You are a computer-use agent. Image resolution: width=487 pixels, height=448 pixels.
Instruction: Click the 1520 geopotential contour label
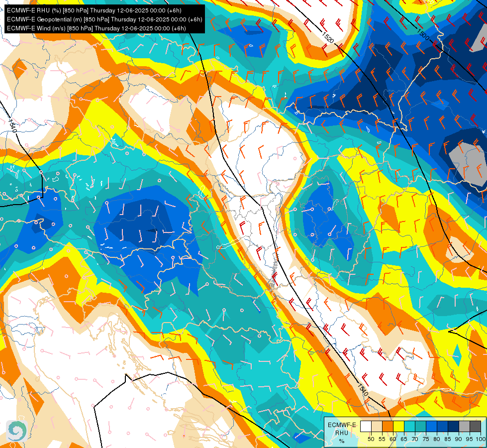pyautogui.click(x=328, y=37)
